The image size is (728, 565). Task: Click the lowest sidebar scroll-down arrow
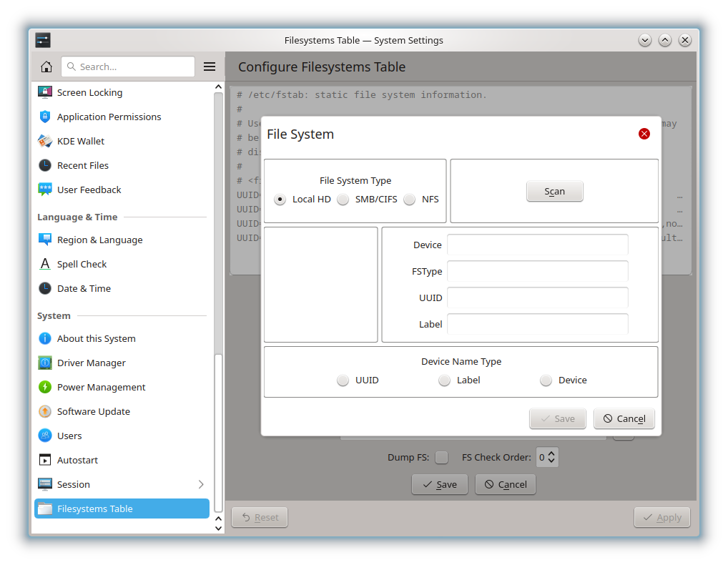pyautogui.click(x=218, y=529)
